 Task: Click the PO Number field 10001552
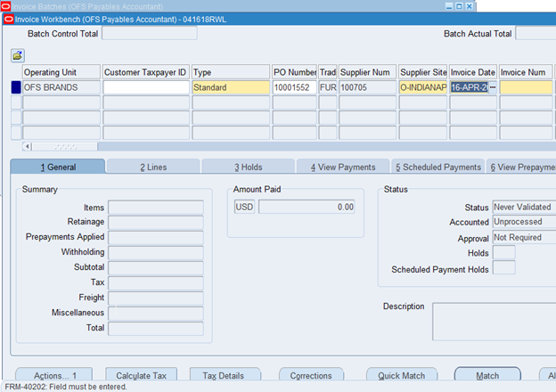click(x=294, y=87)
